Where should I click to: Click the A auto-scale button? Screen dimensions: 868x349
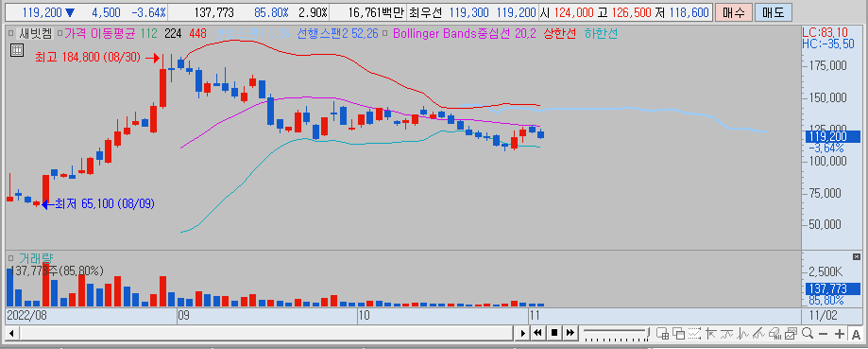(857, 334)
